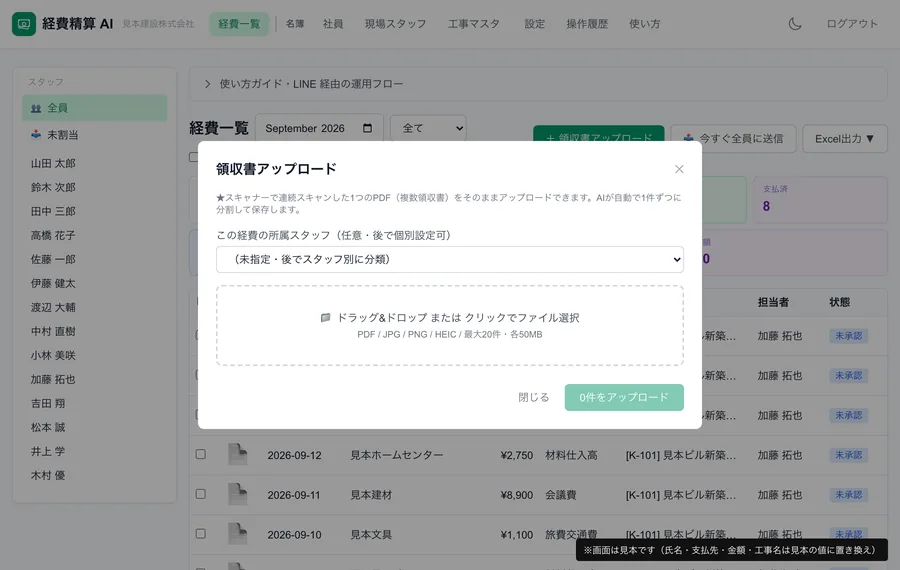The image size is (900, 570).
Task: Click file icon in 2026-09-12 row
Action: (x=237, y=454)
